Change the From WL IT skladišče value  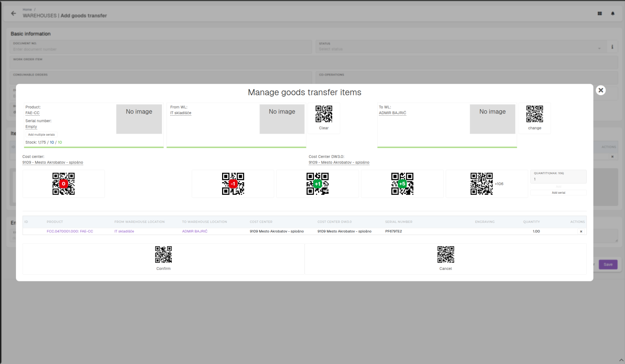pyautogui.click(x=181, y=113)
